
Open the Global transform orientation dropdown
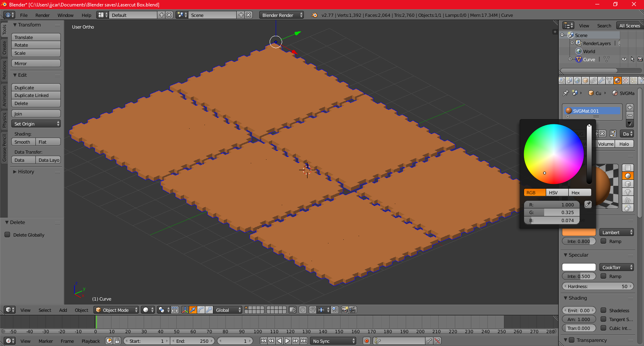pos(228,310)
